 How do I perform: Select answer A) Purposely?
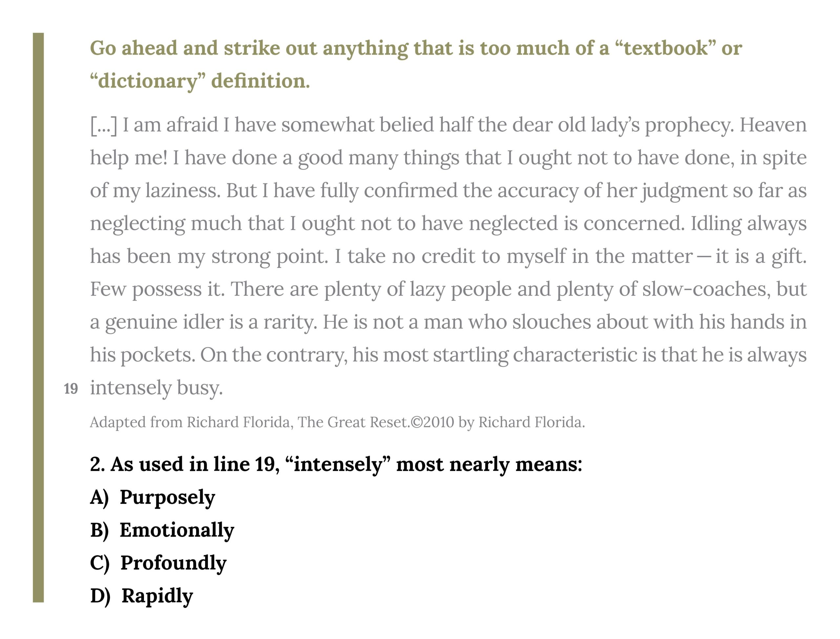pos(153,498)
